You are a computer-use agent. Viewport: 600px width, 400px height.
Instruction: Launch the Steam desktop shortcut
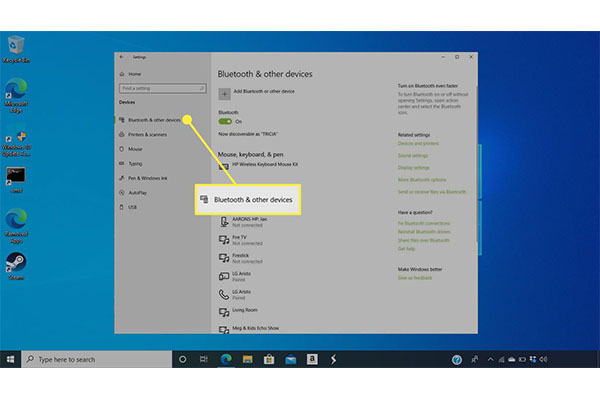(x=16, y=266)
